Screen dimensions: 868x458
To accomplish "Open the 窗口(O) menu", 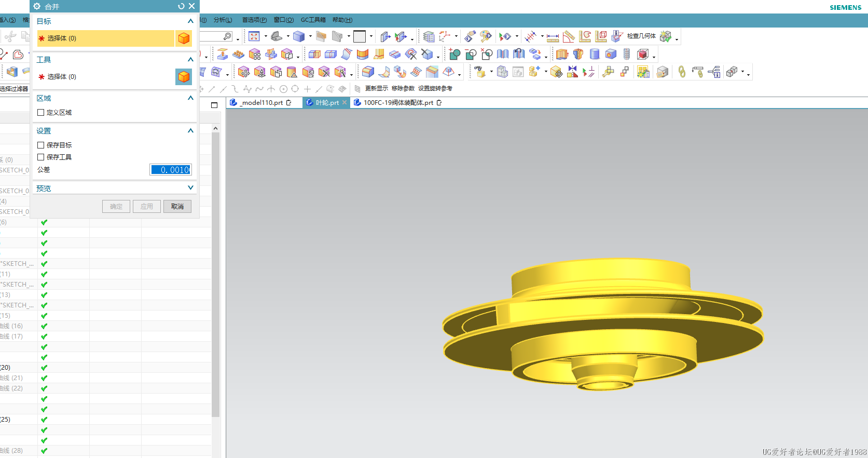I will [x=284, y=20].
